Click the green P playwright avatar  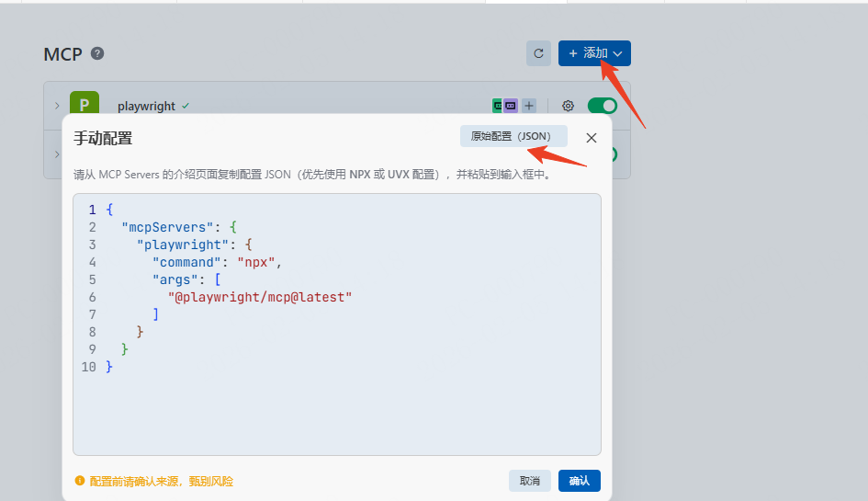pos(85,103)
